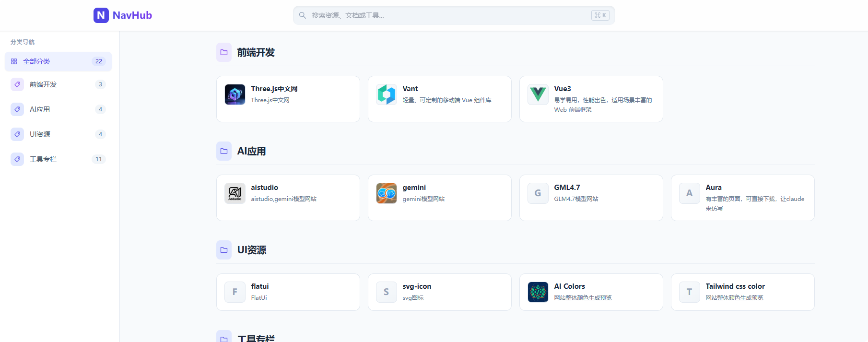
Task: Open the Tailwind css color card
Action: (x=742, y=292)
